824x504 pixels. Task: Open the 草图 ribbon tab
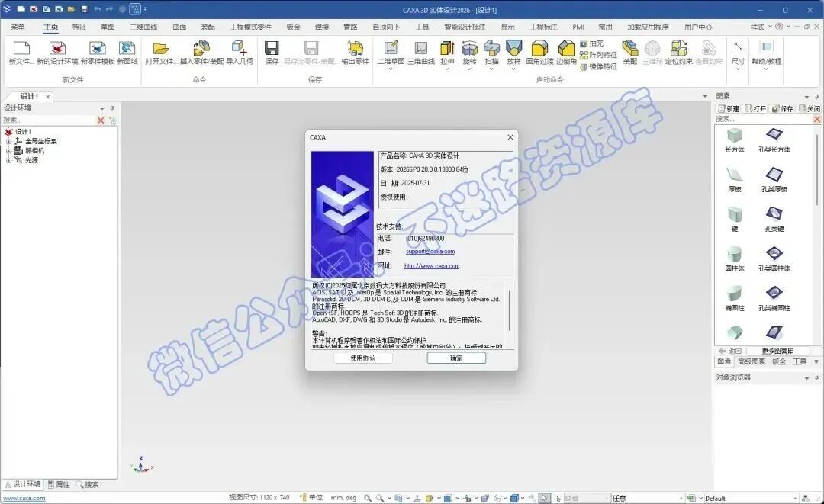pos(108,27)
